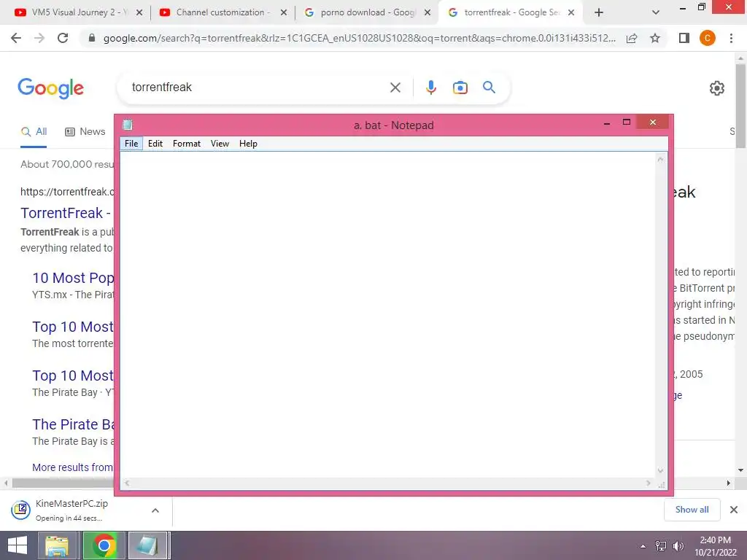
Task: Select the News search tab
Action: pos(85,131)
